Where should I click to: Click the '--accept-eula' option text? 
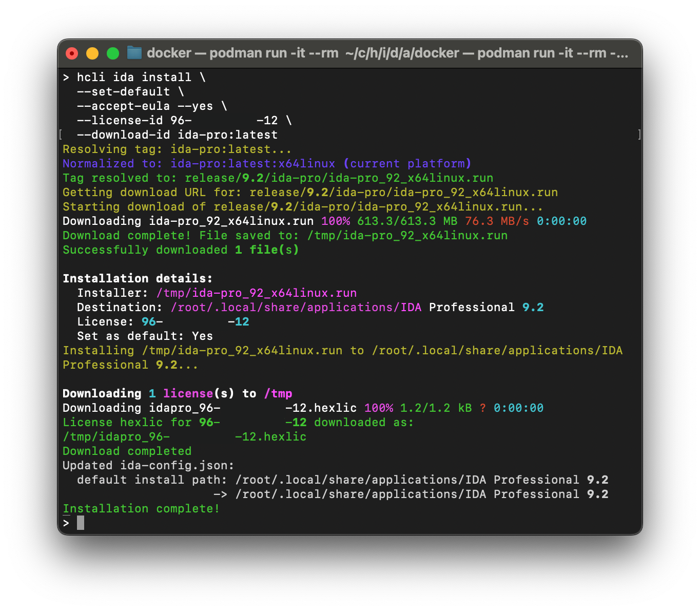[x=123, y=106]
